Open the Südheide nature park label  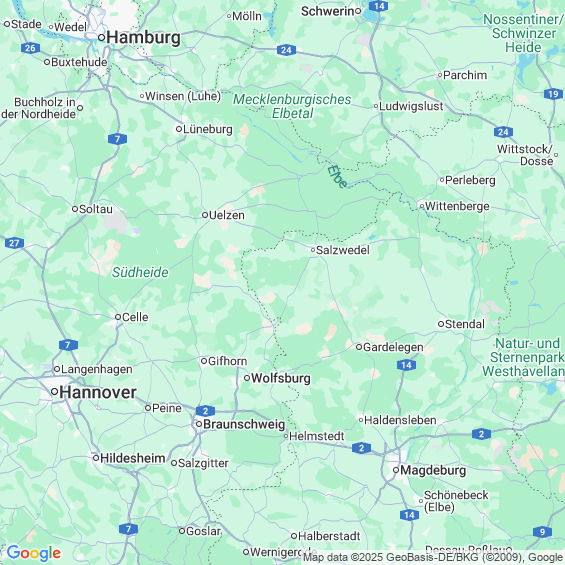[x=140, y=272]
